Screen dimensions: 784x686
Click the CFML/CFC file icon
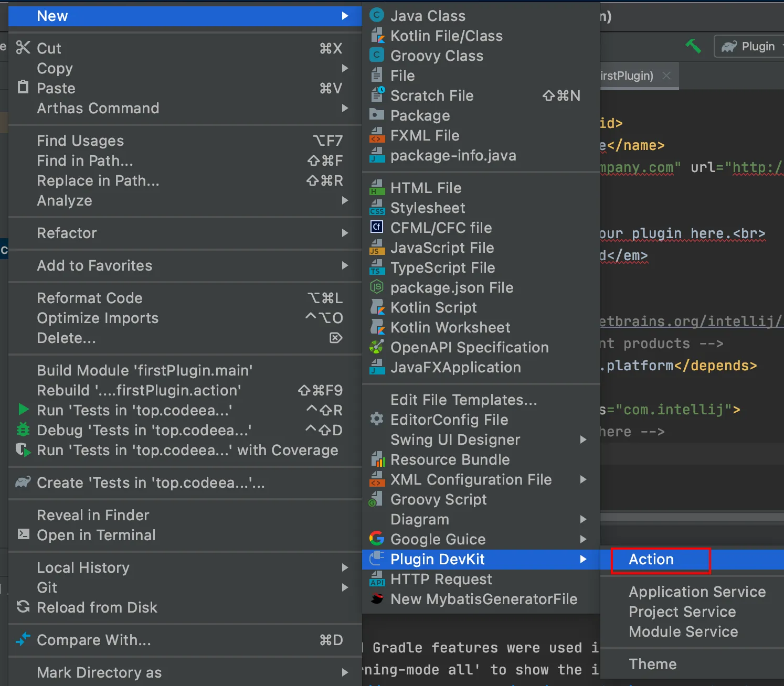[377, 227]
